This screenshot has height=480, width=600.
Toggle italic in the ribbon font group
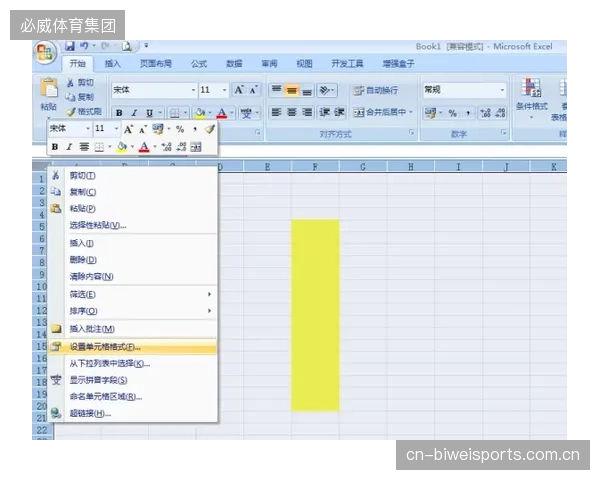[x=134, y=113]
